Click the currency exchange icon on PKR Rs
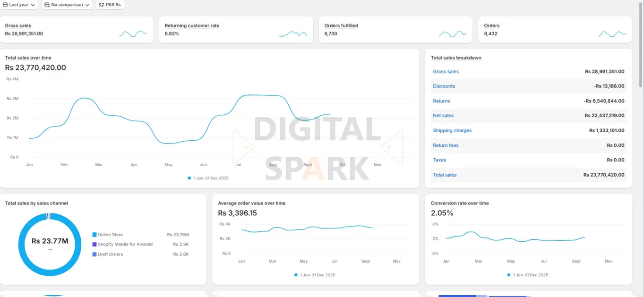The height and width of the screenshot is (297, 644). coord(100,5)
